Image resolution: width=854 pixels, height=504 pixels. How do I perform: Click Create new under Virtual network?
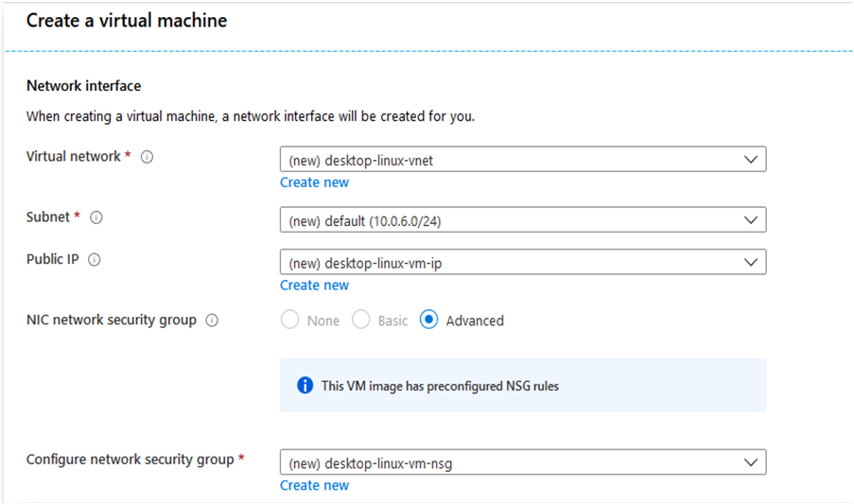(x=314, y=182)
